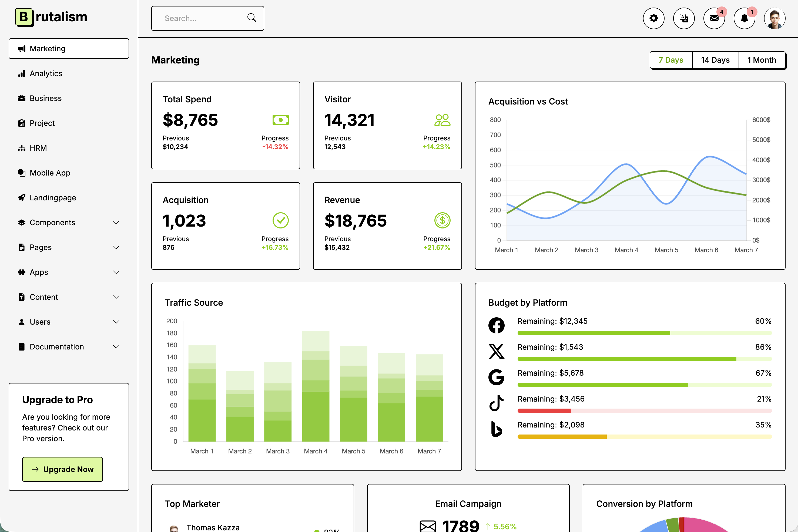Click the Email Campaign 5.56% growth value
This screenshot has width=798, height=532.
pyautogui.click(x=505, y=527)
